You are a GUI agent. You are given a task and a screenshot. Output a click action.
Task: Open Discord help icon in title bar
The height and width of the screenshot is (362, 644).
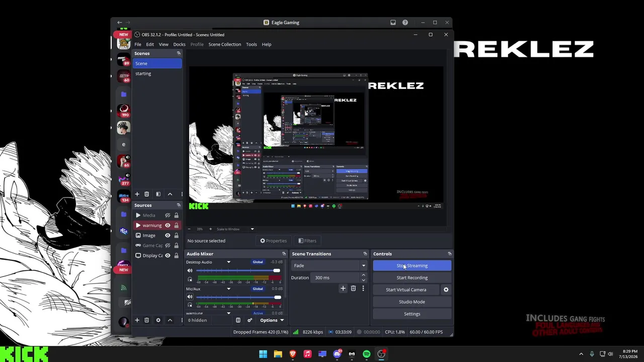point(405,23)
